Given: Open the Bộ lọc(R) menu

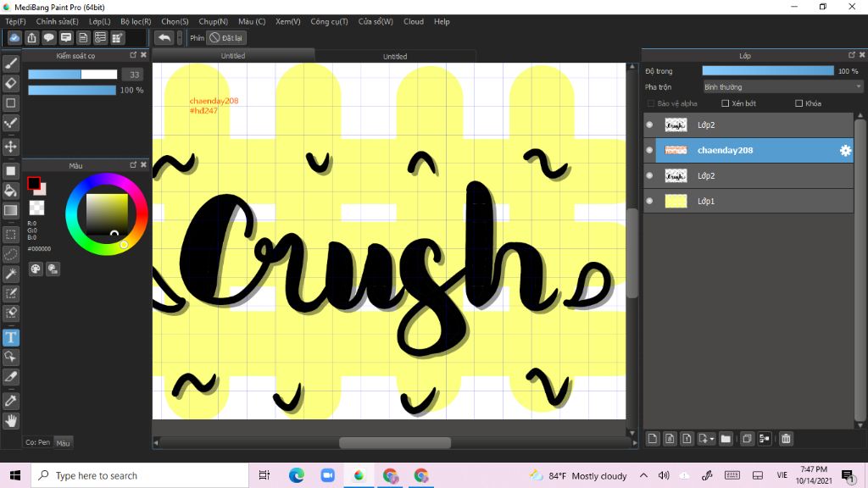Looking at the screenshot, I should [x=136, y=21].
